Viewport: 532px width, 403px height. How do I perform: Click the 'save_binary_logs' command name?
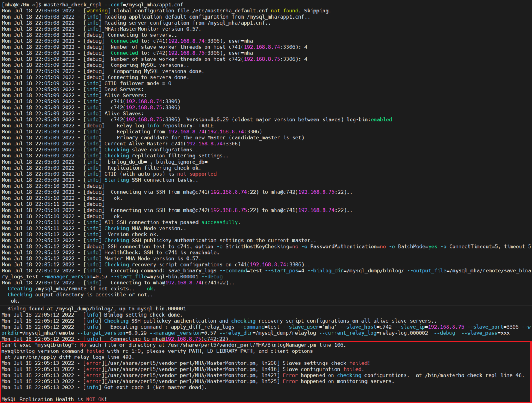click(x=192, y=270)
